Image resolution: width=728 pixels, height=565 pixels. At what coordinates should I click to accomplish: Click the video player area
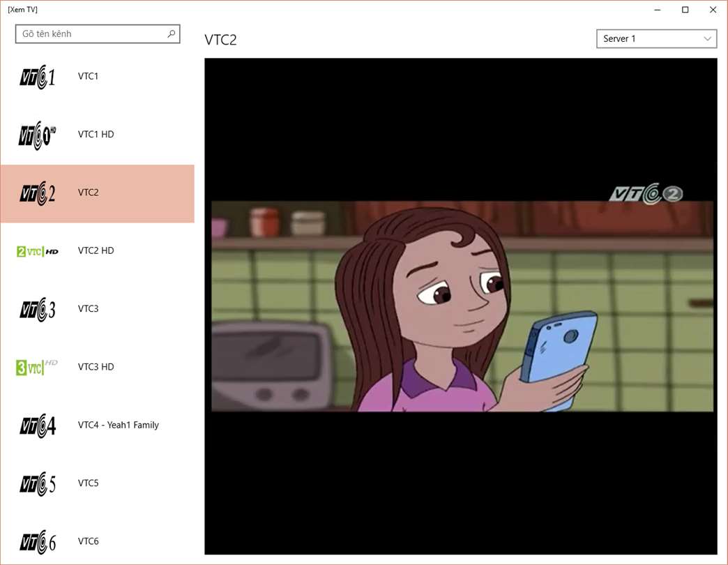point(460,306)
